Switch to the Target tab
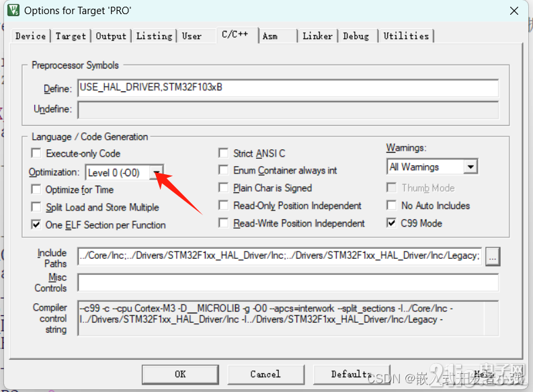The height and width of the screenshot is (392, 533). 71,36
